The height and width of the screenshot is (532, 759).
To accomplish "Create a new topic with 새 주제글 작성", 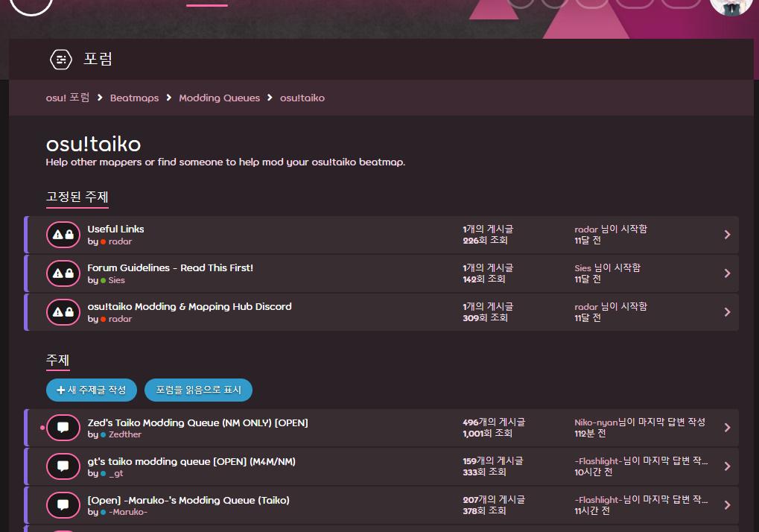I will [92, 390].
